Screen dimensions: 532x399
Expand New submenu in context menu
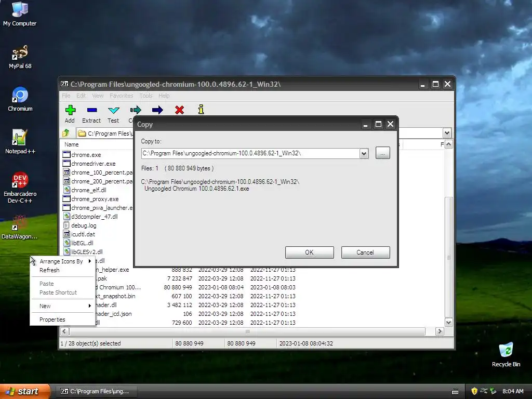coord(62,306)
